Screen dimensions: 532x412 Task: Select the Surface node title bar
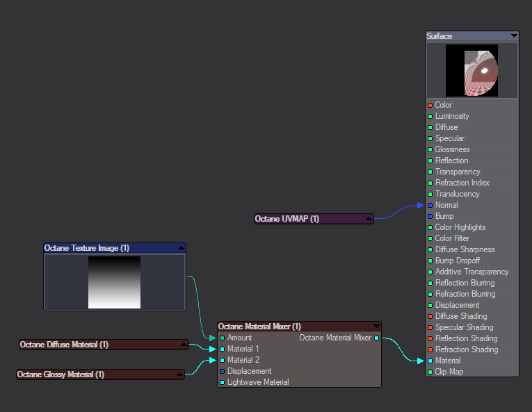(x=472, y=36)
